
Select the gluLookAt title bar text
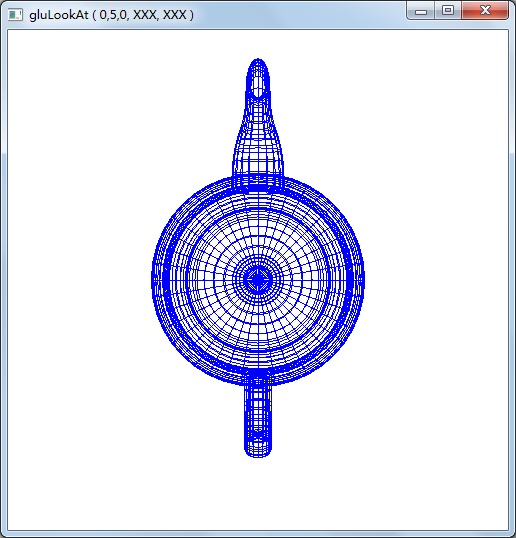coord(112,15)
